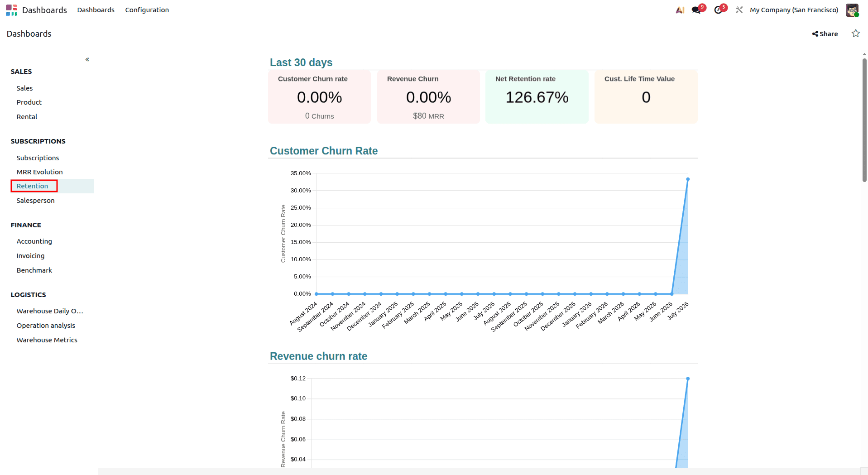
Task: Open the Product dashboard
Action: pyautogui.click(x=29, y=102)
